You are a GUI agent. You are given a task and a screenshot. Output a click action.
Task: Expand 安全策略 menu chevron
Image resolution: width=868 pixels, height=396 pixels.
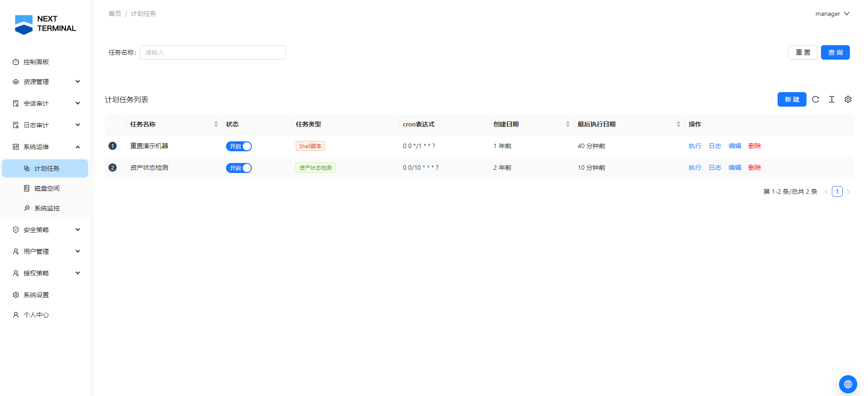coord(78,230)
